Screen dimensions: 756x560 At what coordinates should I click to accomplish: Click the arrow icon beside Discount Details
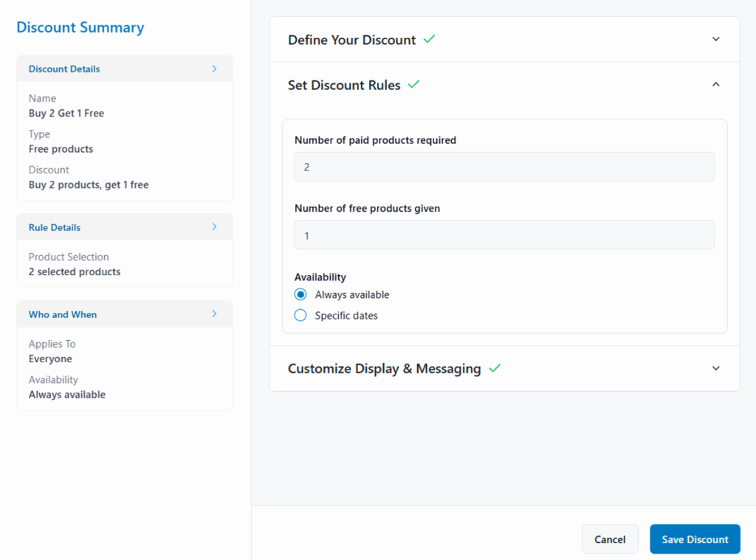[214, 69]
